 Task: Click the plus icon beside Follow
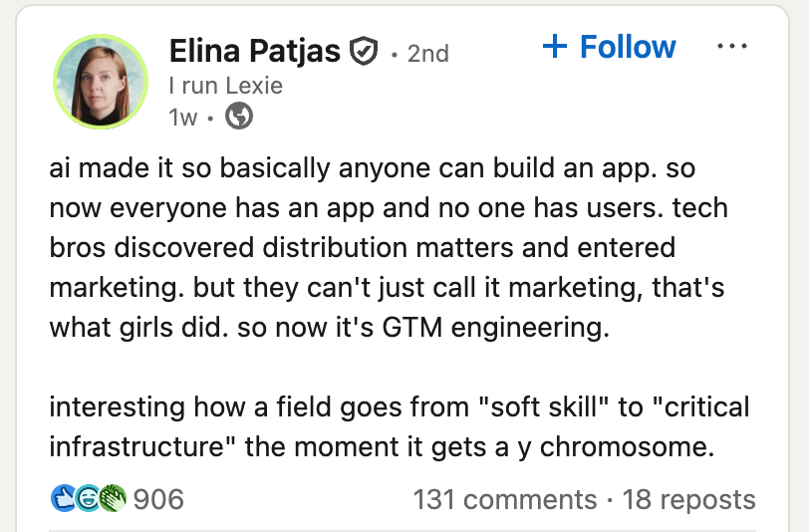click(x=555, y=47)
